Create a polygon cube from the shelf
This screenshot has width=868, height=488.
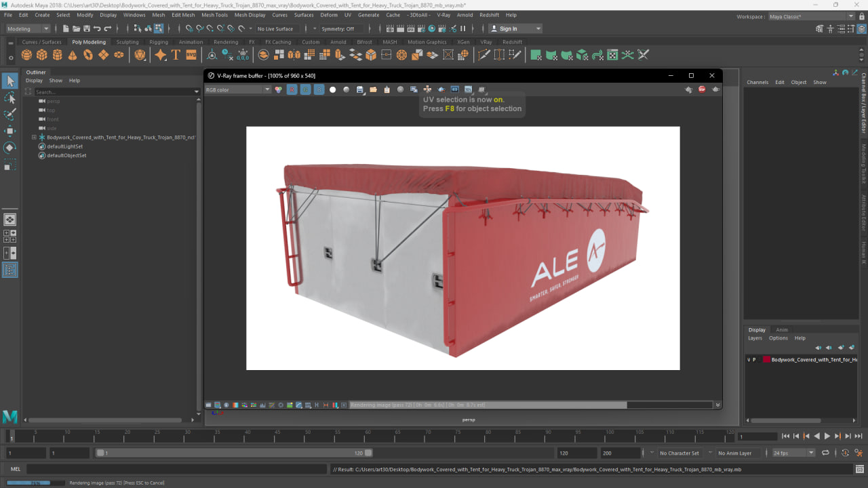pos(42,55)
